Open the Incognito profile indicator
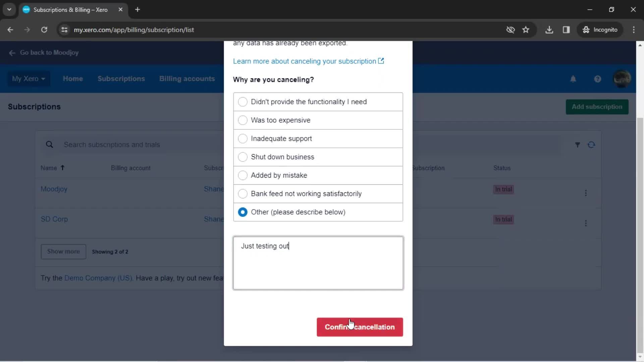This screenshot has width=644, height=362. [x=600, y=30]
